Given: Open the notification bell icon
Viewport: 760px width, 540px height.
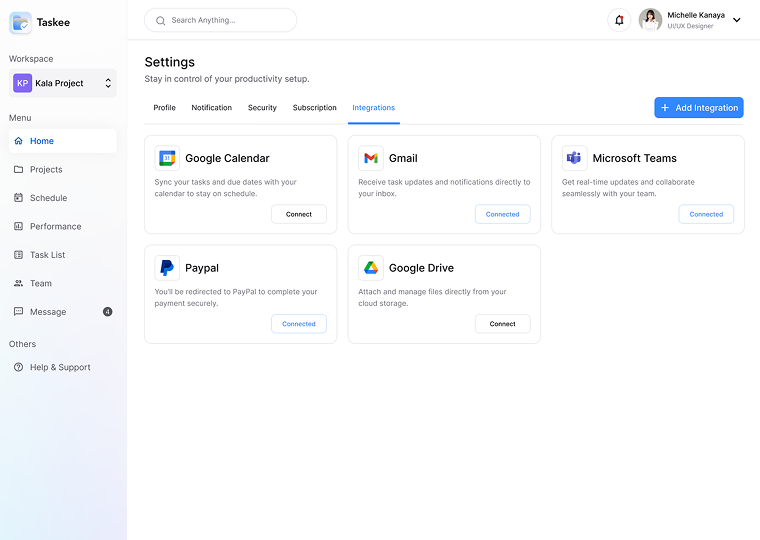Looking at the screenshot, I should pos(619,20).
